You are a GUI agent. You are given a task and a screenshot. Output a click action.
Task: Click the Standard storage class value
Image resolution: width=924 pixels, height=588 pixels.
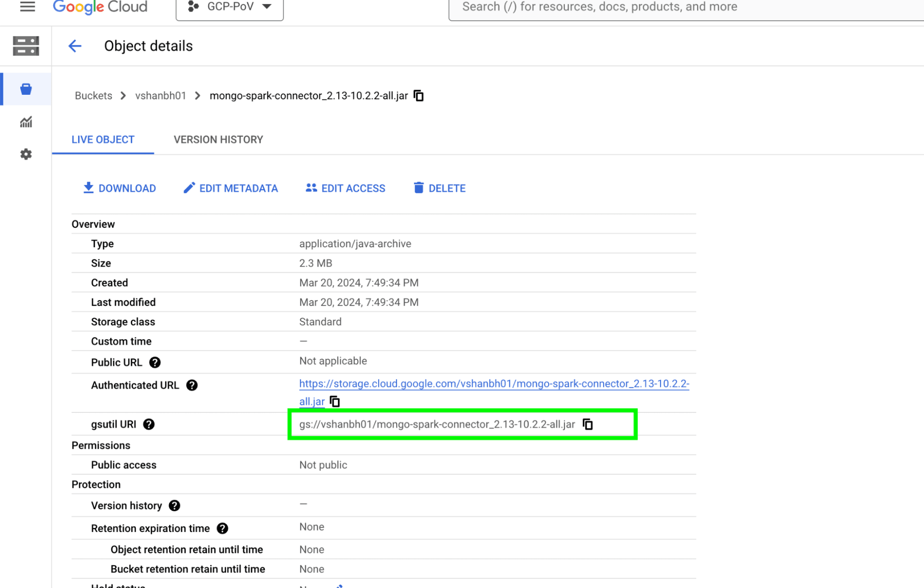point(320,322)
